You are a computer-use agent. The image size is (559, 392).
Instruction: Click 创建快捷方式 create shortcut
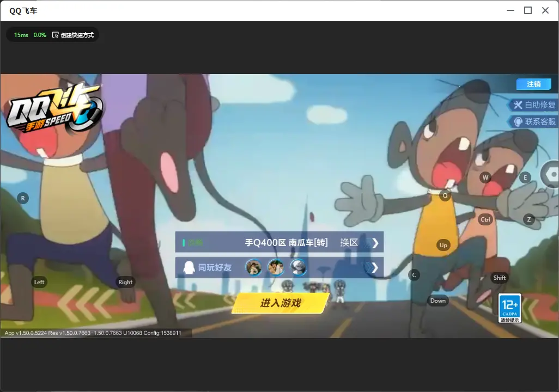[x=77, y=35]
